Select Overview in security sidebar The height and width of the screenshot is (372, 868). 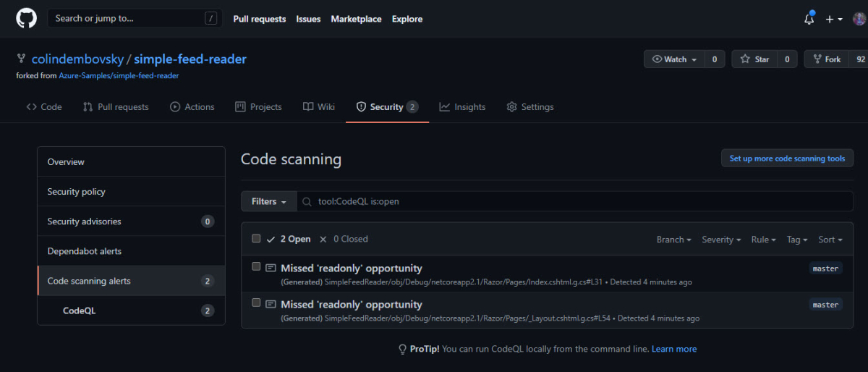pos(131,162)
